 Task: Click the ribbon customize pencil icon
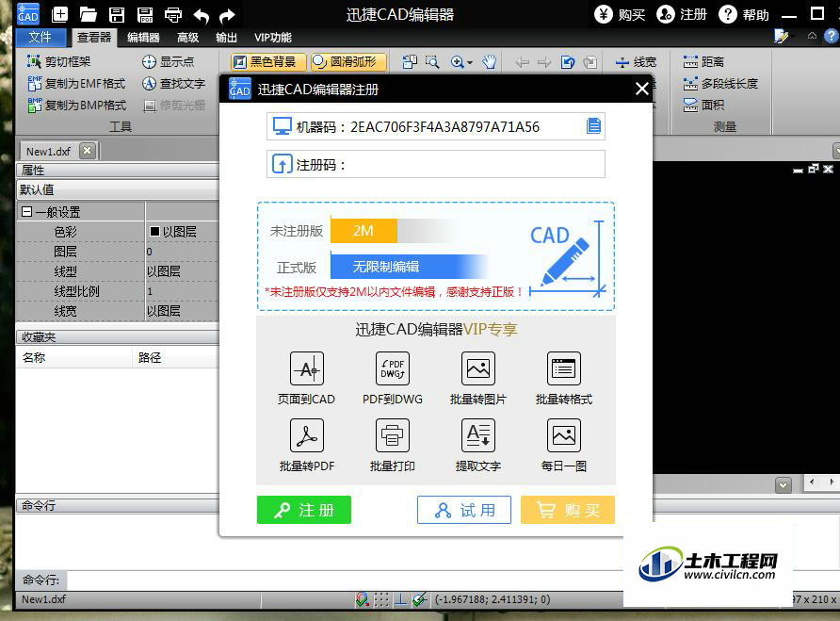[x=781, y=37]
